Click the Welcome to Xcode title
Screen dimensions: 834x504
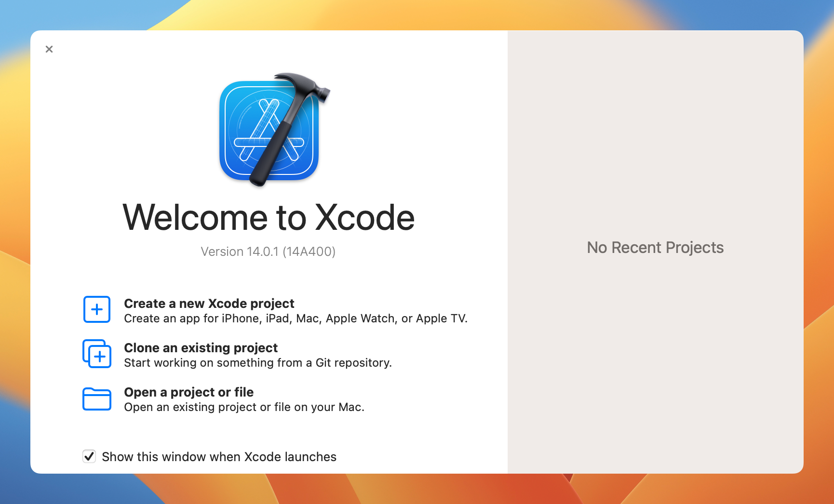[x=269, y=218]
